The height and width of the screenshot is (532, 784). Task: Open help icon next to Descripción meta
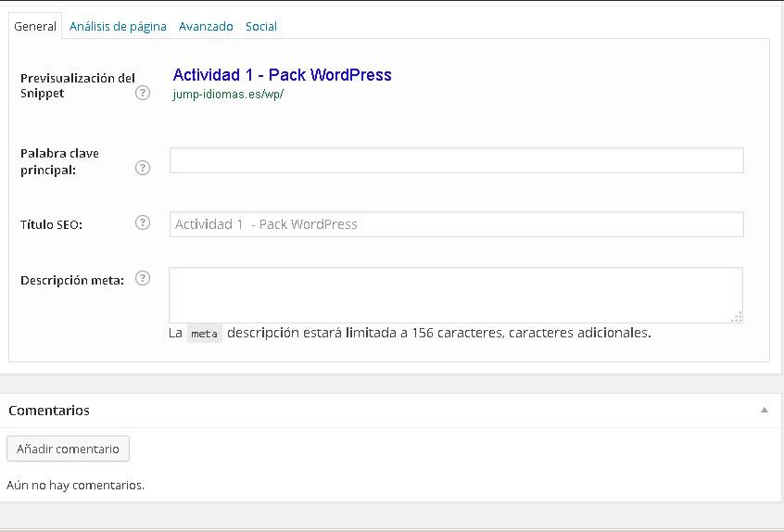pyautogui.click(x=143, y=278)
